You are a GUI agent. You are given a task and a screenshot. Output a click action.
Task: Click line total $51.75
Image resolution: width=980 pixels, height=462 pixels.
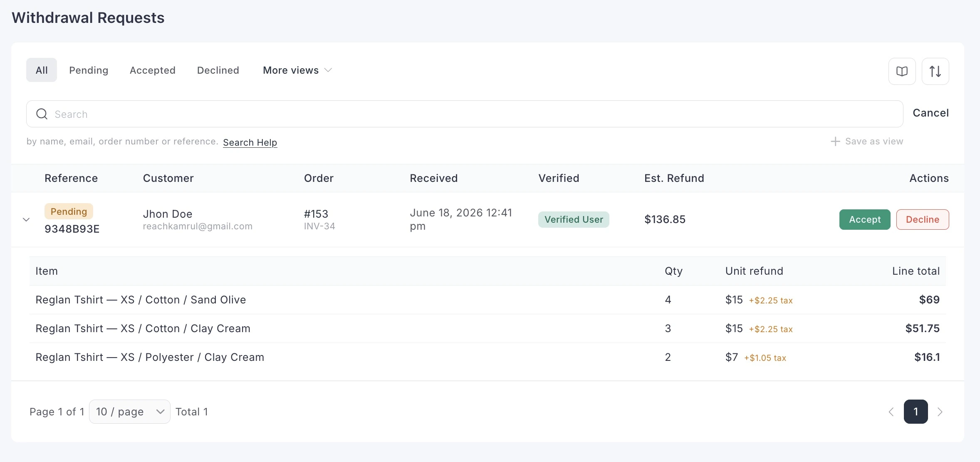click(x=923, y=328)
